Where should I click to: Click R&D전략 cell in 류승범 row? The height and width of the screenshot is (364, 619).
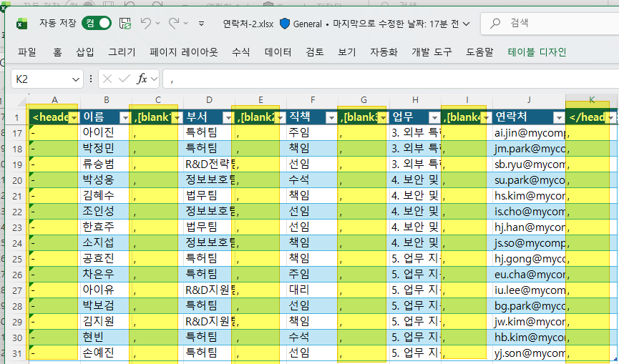(x=209, y=164)
